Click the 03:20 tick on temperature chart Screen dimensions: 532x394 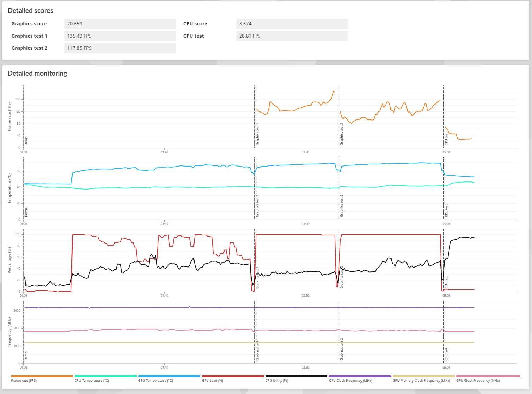coord(305,224)
